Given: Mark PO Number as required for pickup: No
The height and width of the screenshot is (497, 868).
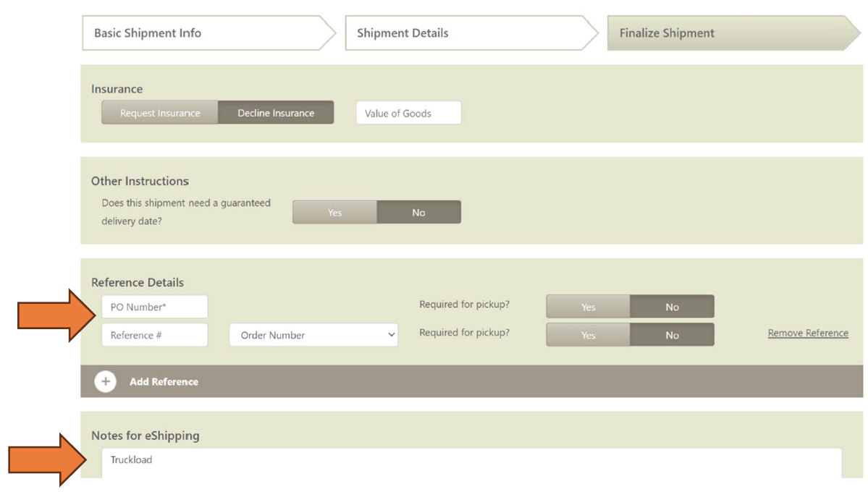Looking at the screenshot, I should (672, 307).
